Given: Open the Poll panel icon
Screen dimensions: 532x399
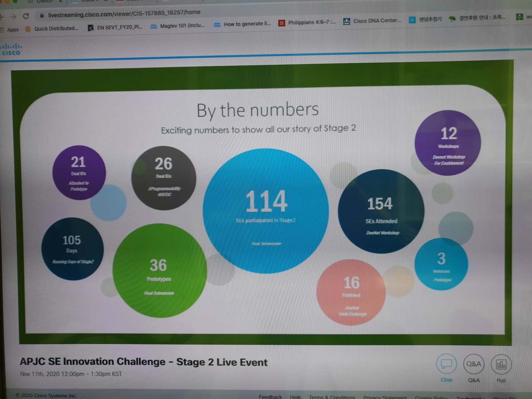Looking at the screenshot, I should click(x=502, y=365).
